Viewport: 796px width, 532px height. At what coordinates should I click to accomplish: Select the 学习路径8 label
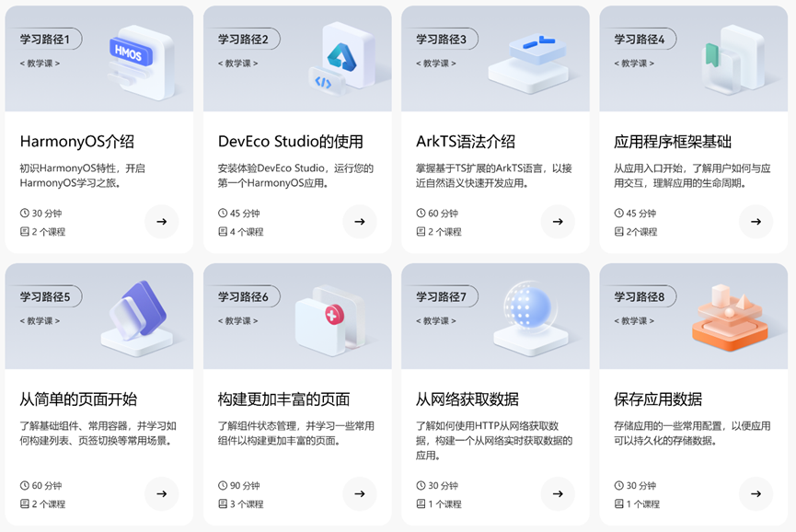[x=640, y=296]
